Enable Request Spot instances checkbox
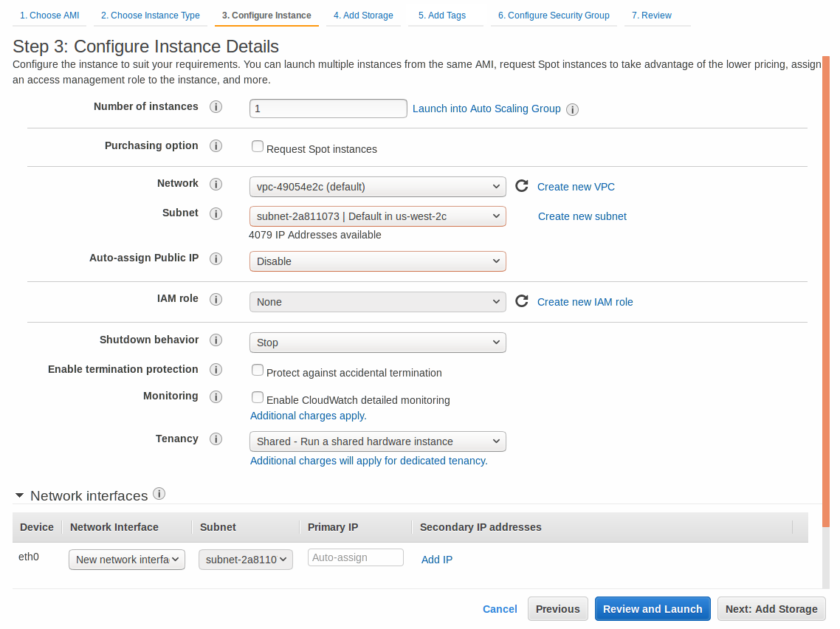Image resolution: width=840 pixels, height=629 pixels. click(x=258, y=147)
